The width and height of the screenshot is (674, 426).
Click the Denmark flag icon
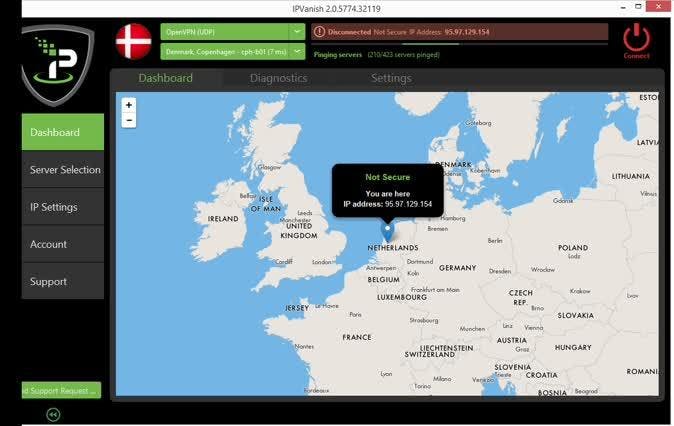[x=134, y=41]
